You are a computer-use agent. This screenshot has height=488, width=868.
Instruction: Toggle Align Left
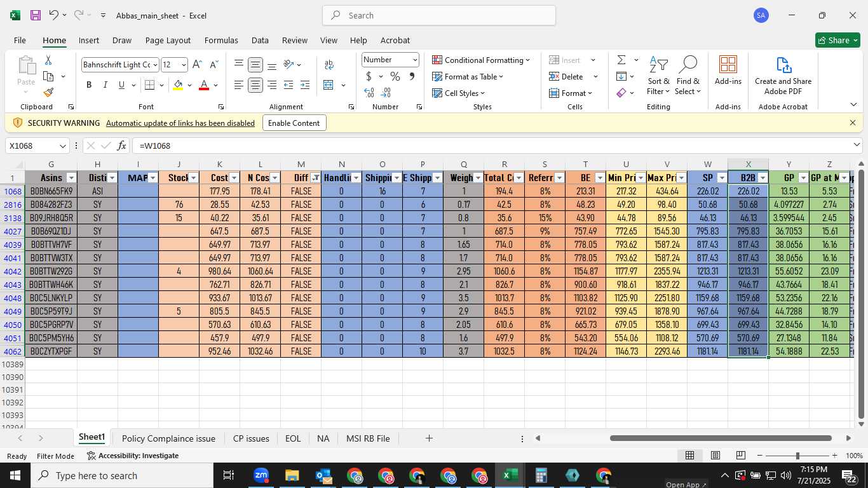tap(239, 85)
